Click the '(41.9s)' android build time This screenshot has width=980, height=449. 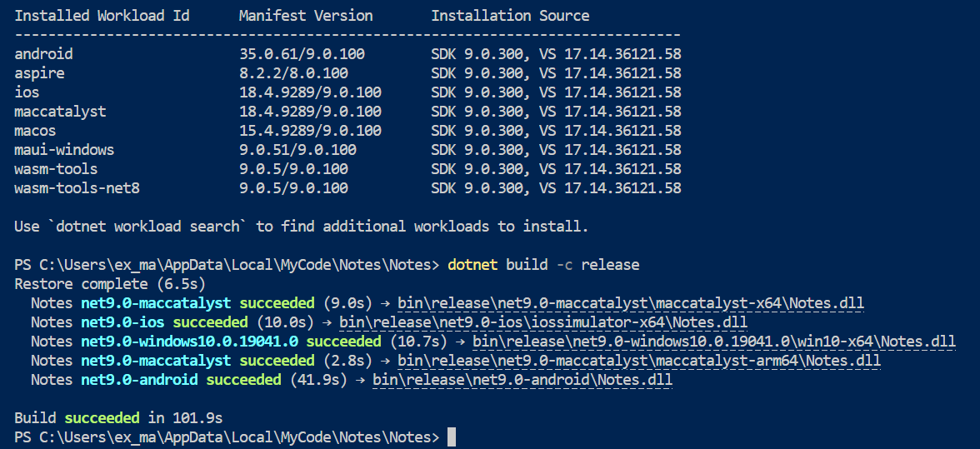coord(318,379)
